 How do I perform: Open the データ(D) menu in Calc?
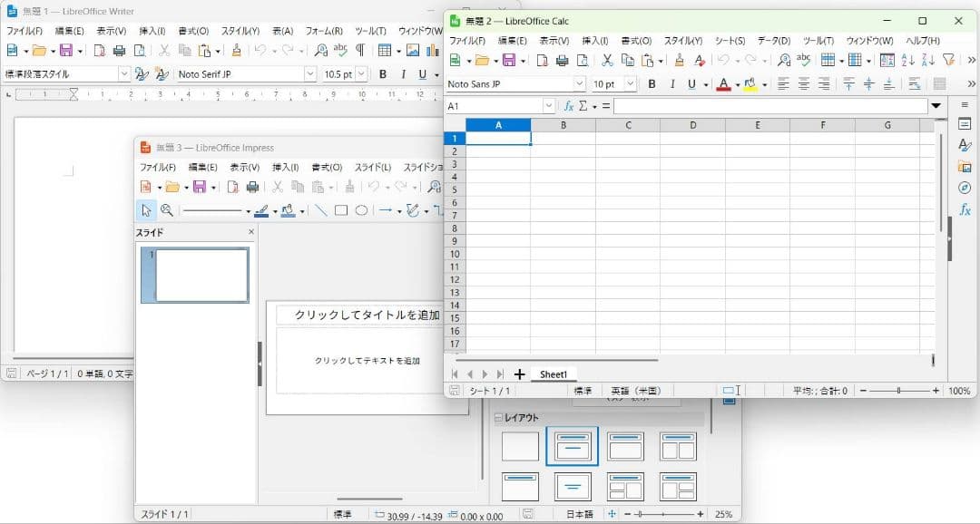[774, 40]
